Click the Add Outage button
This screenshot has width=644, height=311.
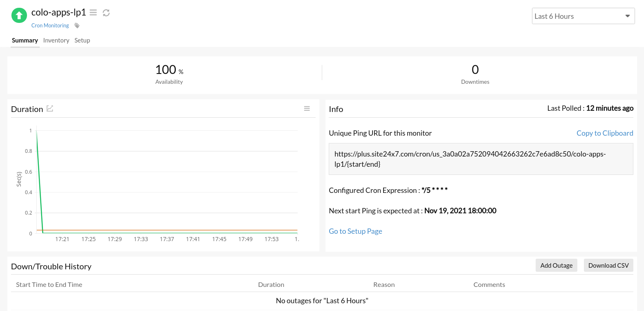click(556, 265)
